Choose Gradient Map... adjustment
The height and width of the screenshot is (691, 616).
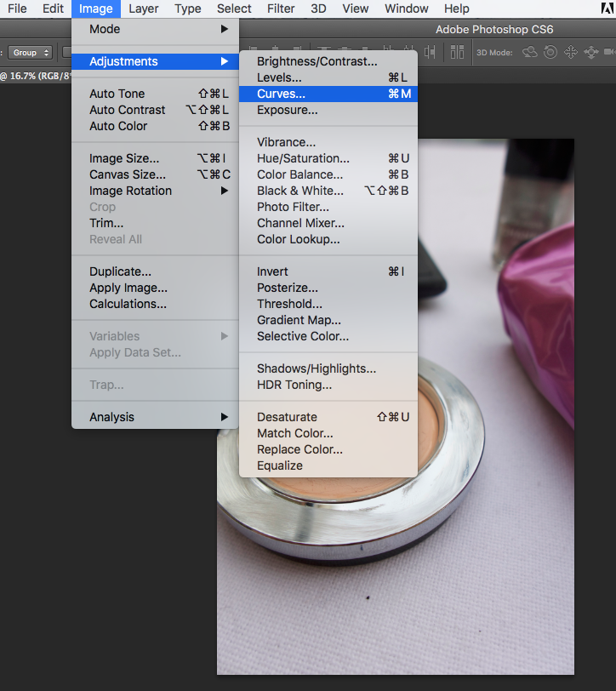click(328, 320)
